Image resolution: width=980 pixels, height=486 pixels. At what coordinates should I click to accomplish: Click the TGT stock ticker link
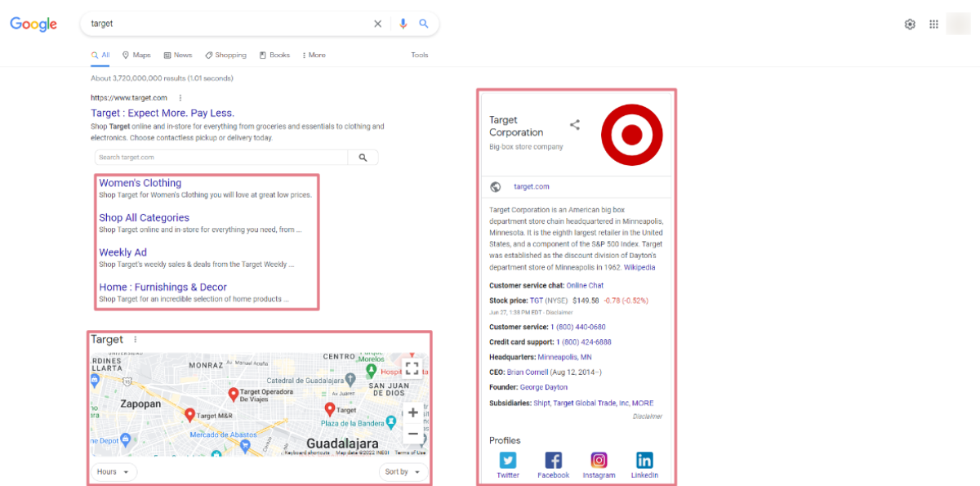(x=537, y=301)
